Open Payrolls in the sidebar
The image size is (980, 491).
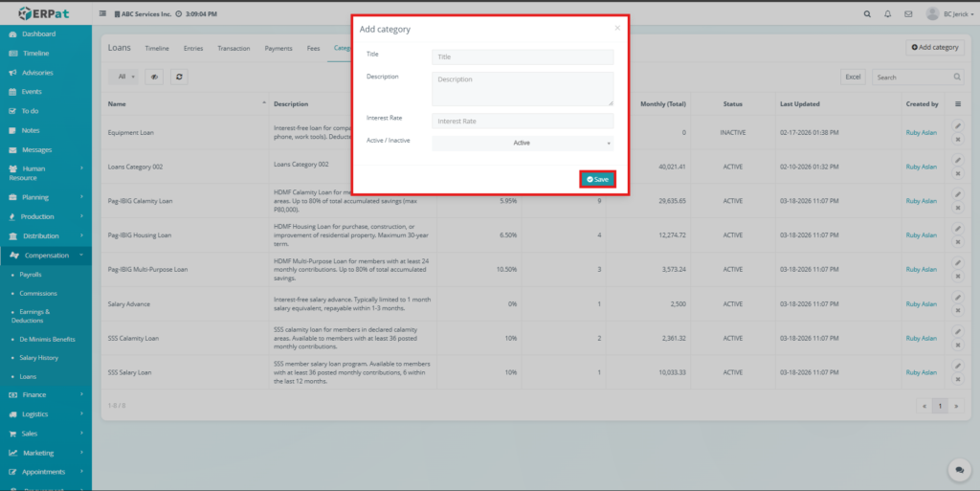point(31,275)
